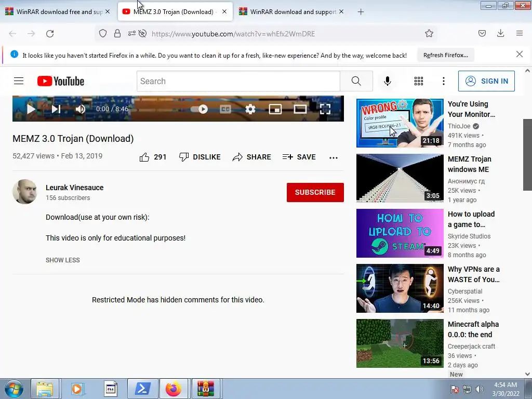Viewport: 532px width, 399px height.
Task: Mute the video with the speaker icon
Action: (81, 109)
